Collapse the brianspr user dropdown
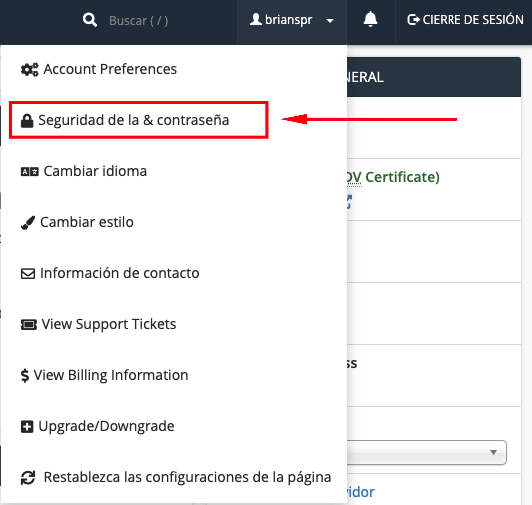 (x=292, y=20)
